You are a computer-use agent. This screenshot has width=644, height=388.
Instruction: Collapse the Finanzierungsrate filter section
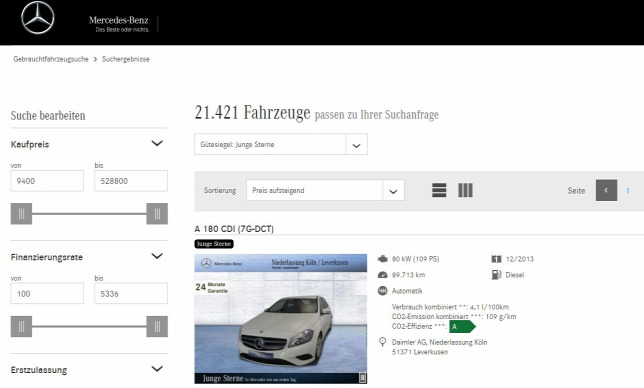tap(157, 256)
